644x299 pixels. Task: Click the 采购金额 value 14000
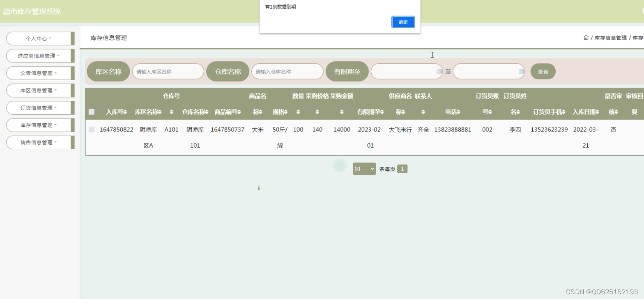[342, 130]
